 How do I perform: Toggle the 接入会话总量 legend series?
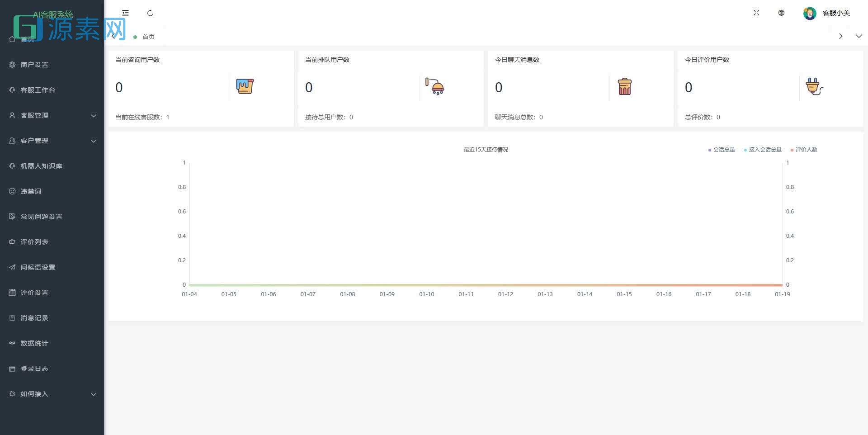(x=763, y=150)
